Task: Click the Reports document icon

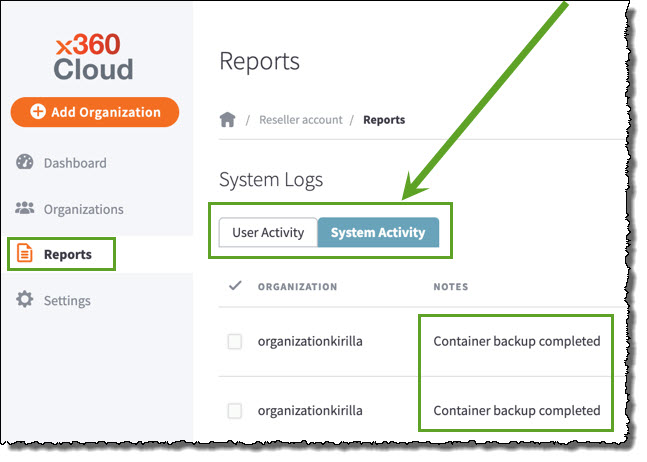Action: [24, 253]
